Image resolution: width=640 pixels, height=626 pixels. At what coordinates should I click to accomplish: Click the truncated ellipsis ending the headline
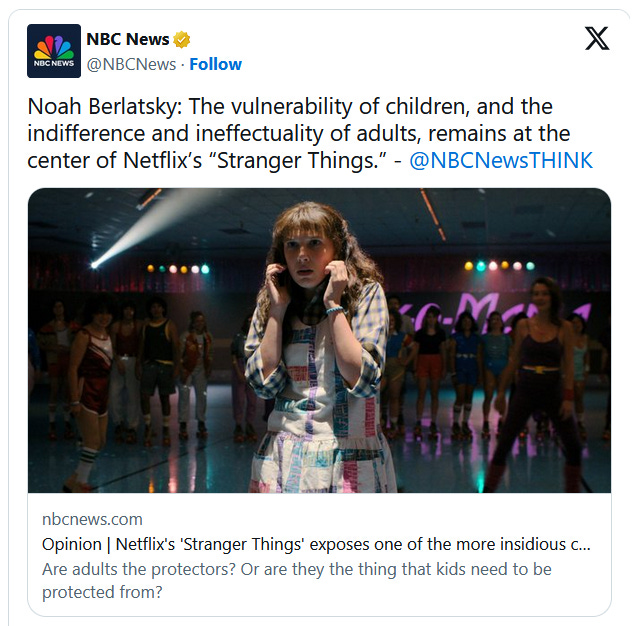pos(585,546)
